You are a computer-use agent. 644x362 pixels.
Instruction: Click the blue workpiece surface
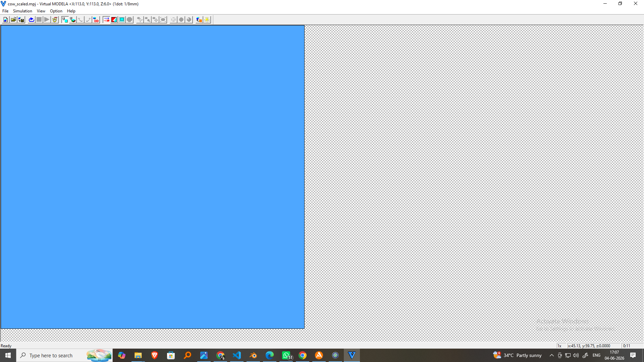153,177
